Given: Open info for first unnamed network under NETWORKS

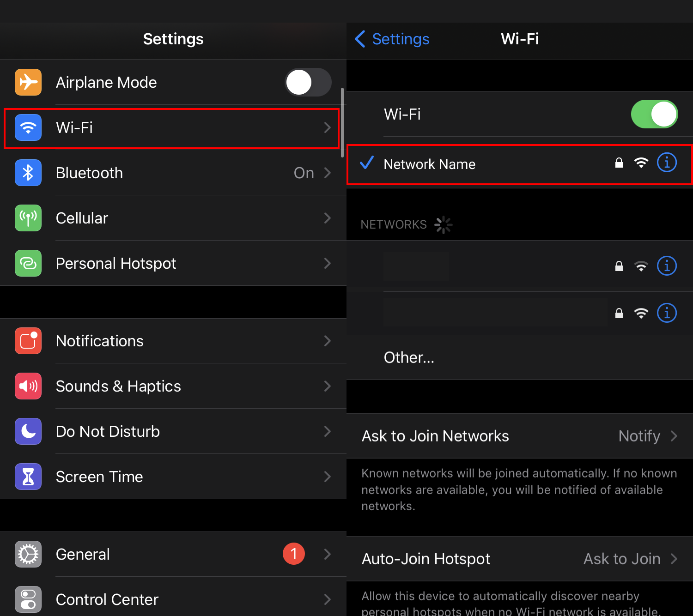Looking at the screenshot, I should (x=667, y=266).
